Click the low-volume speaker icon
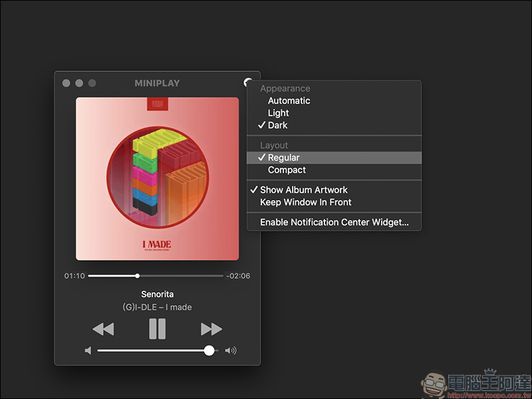 [x=88, y=350]
